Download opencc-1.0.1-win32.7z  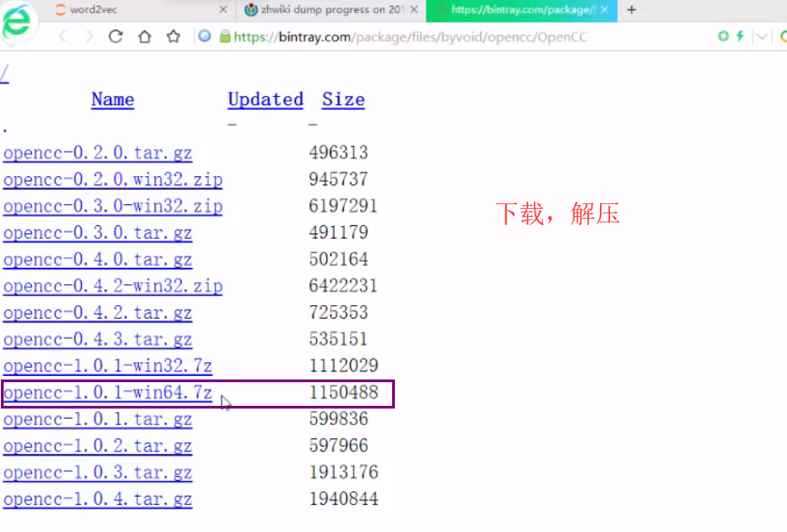tap(107, 365)
